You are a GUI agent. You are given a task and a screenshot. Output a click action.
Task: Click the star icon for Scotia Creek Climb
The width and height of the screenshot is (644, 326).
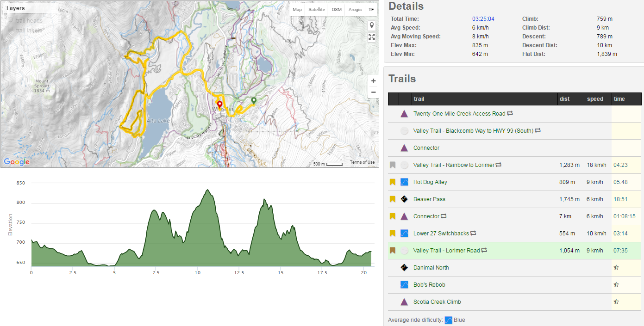point(616,302)
